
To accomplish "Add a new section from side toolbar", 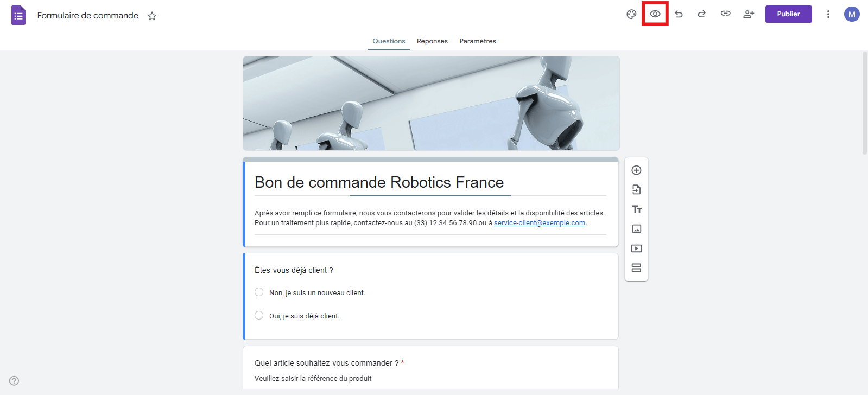I will (637, 268).
